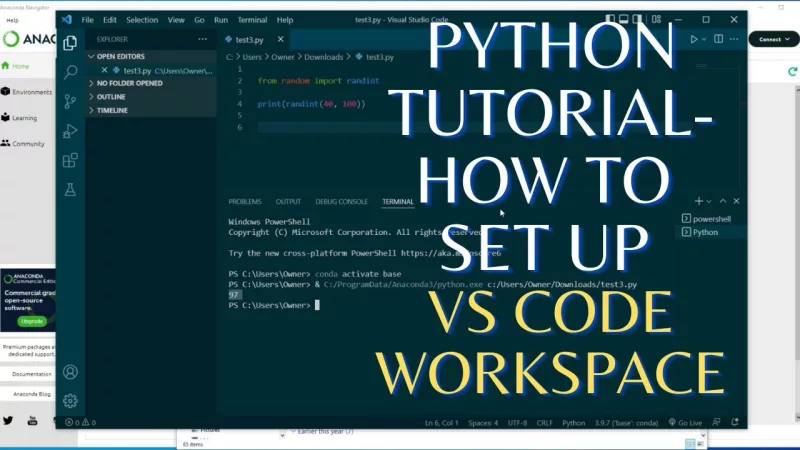Viewport: 800px width, 450px height.
Task: Switch to the PROBLEMS panel tab
Action: tap(244, 202)
